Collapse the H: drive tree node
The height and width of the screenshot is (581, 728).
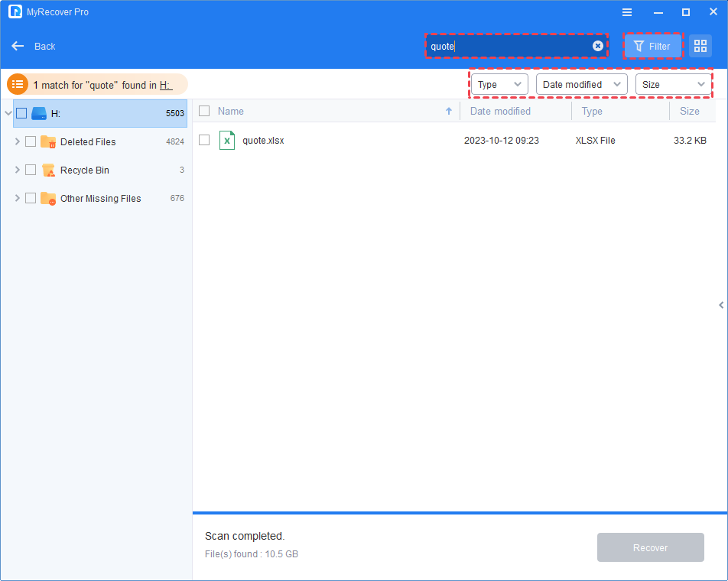[8, 113]
